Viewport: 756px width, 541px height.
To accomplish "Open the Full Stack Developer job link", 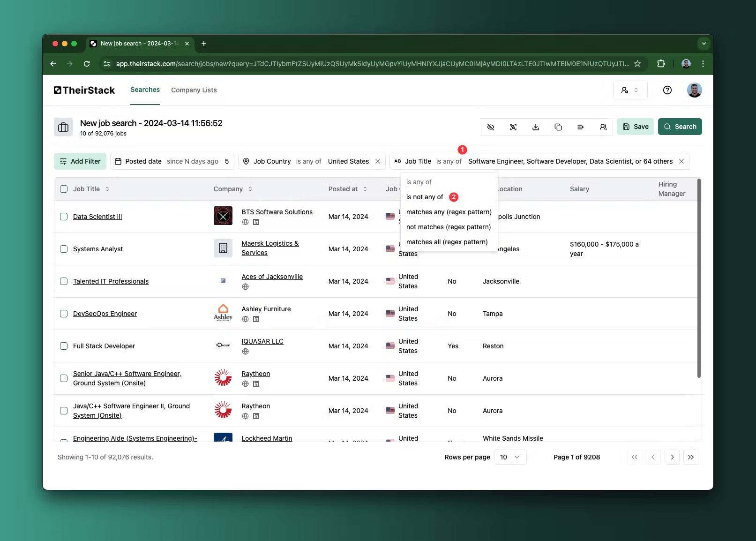I will (x=104, y=346).
